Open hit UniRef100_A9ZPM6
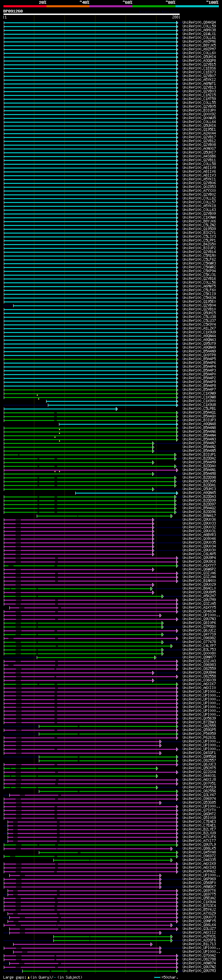Image resolution: width=222 pixels, height=980 pixels. coord(199,41)
